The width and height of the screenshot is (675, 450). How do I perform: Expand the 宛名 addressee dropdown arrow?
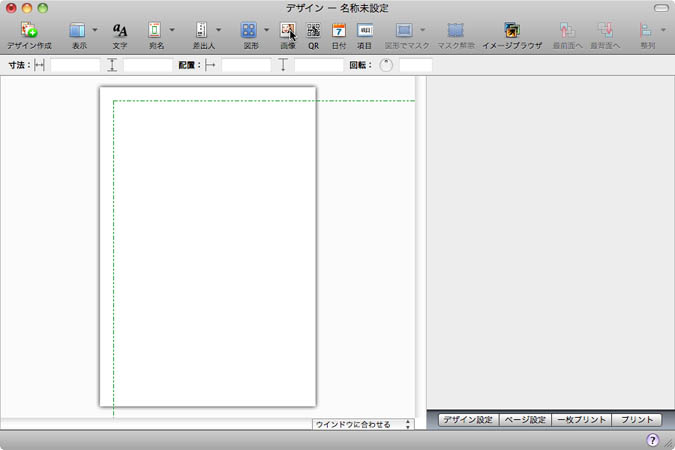point(172,31)
